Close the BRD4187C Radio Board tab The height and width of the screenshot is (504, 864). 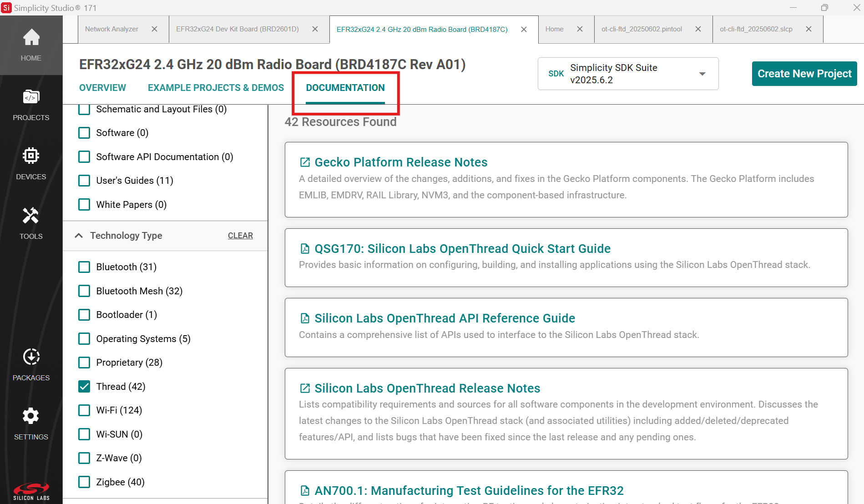(524, 30)
